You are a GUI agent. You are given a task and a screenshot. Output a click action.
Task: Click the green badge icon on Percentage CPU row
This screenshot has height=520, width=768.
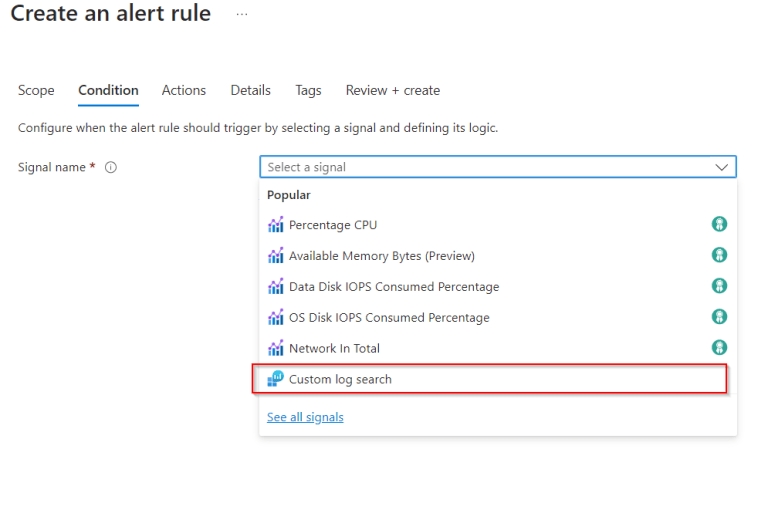click(x=719, y=224)
